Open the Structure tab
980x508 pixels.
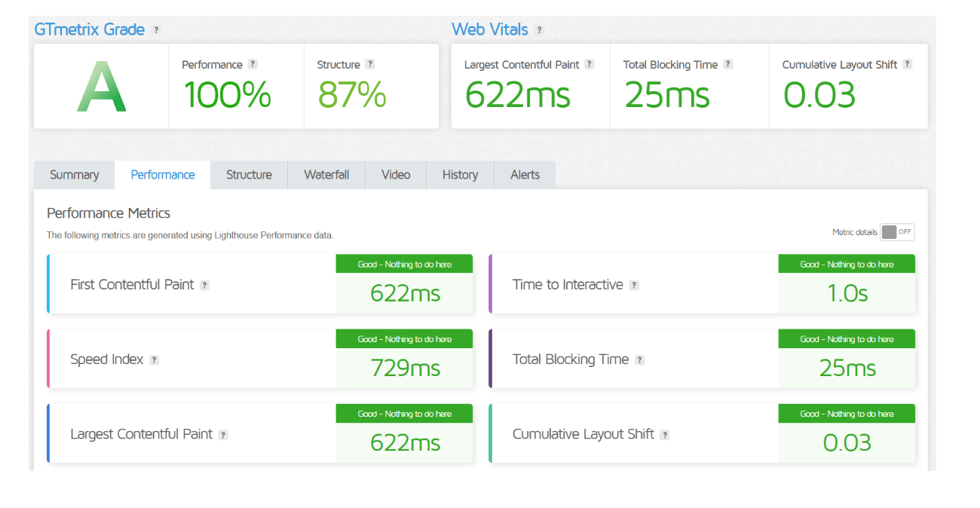point(249,175)
